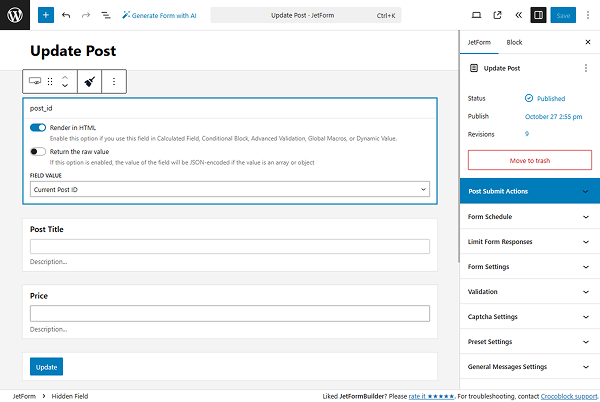
Task: Expand the Form Settings panel
Action: click(x=530, y=267)
